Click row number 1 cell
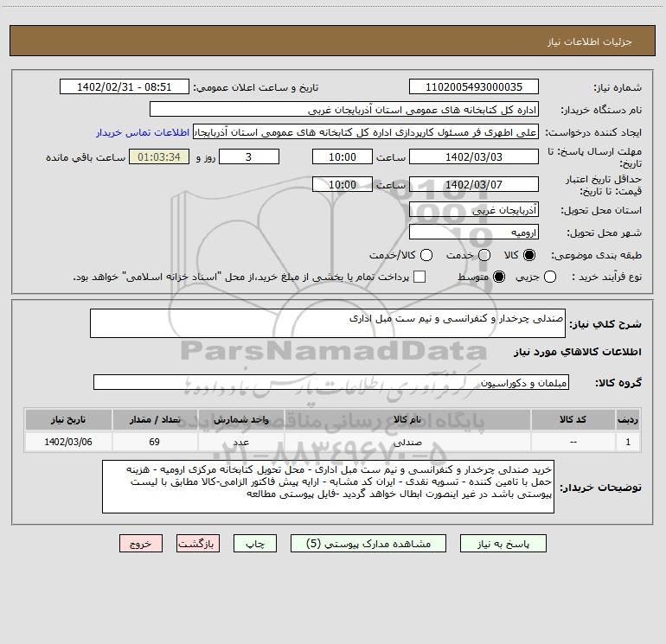666x644 pixels. click(628, 442)
